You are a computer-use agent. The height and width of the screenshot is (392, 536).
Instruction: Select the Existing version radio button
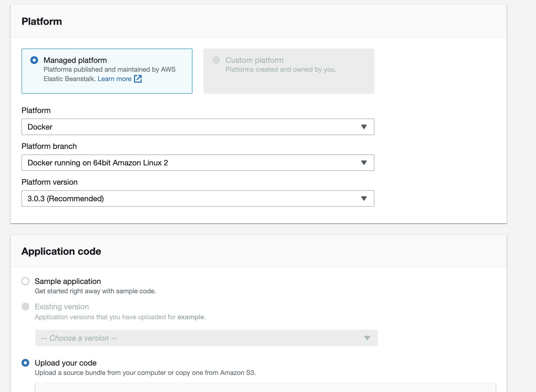(x=25, y=307)
